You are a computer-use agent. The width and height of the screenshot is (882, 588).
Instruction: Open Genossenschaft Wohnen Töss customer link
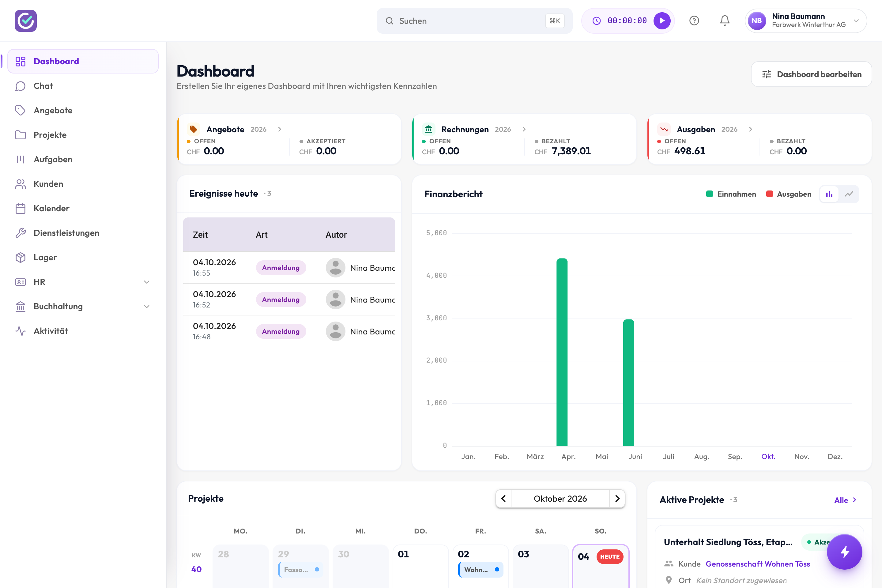click(757, 563)
